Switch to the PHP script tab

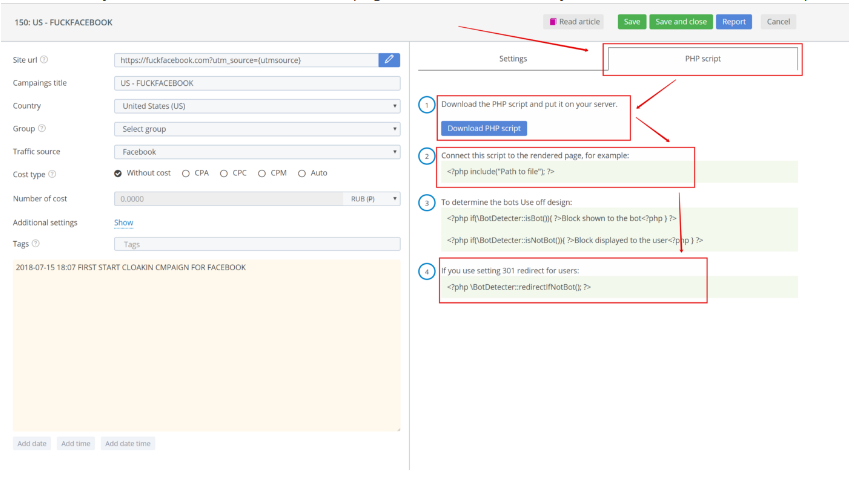coord(703,59)
